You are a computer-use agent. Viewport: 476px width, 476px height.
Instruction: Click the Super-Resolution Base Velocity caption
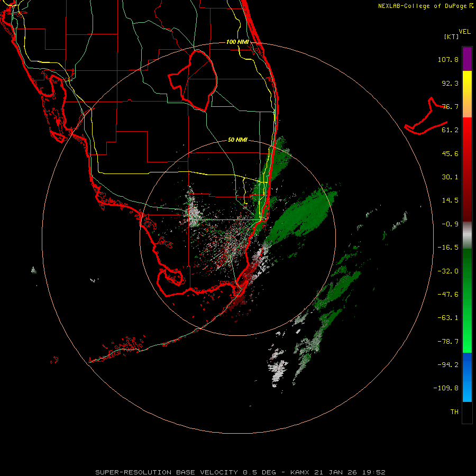[x=240, y=472]
